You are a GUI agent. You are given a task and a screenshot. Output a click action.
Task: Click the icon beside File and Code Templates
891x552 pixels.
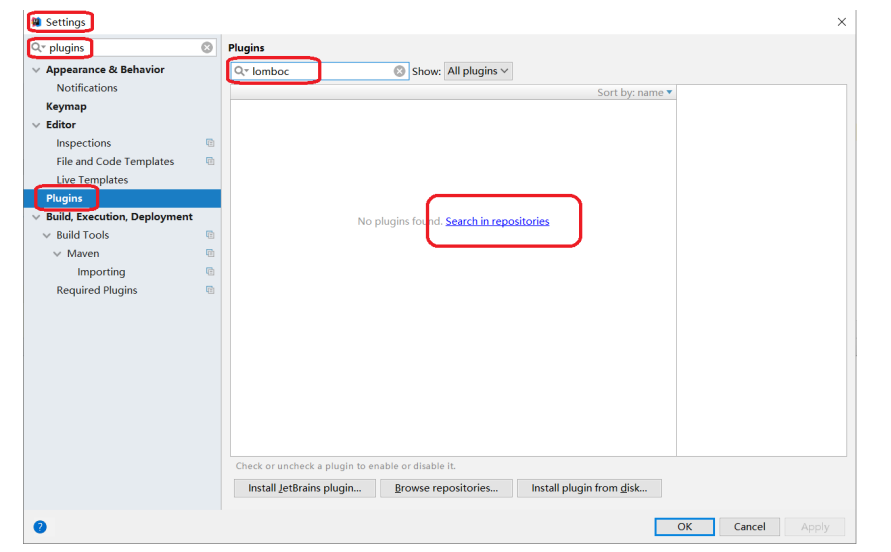210,161
